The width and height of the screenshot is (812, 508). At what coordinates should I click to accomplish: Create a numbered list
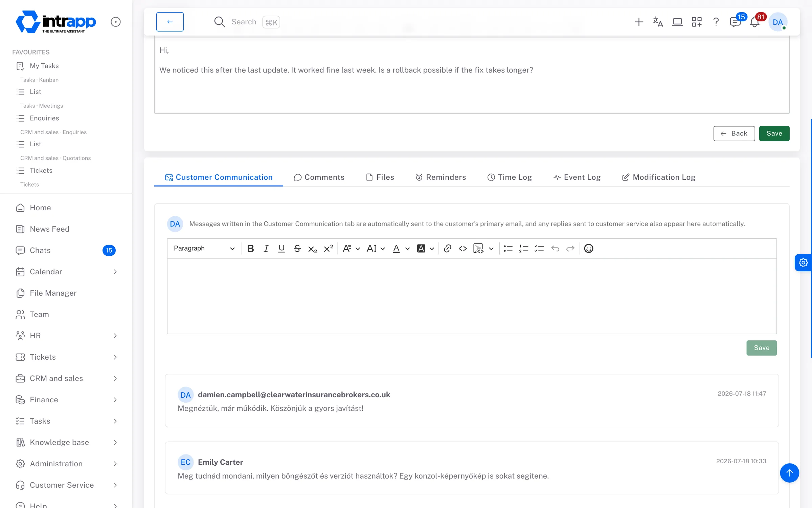[x=523, y=249]
